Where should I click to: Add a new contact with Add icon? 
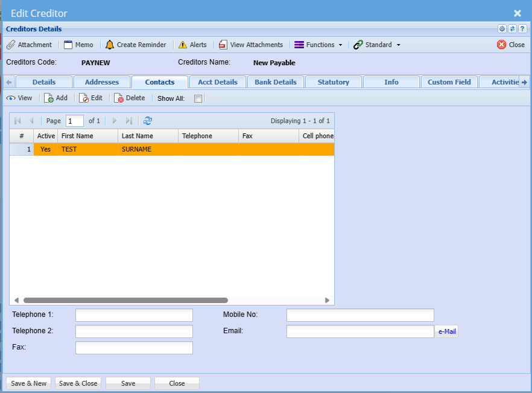point(49,98)
